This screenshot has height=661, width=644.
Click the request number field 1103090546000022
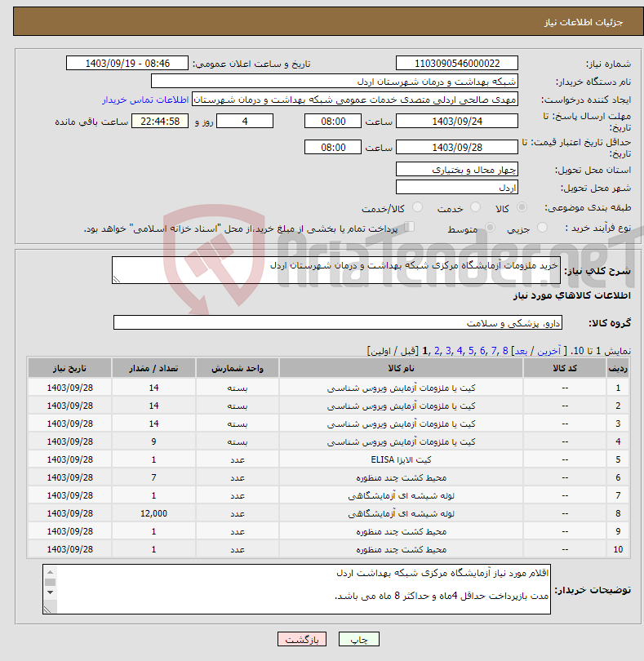(x=457, y=63)
